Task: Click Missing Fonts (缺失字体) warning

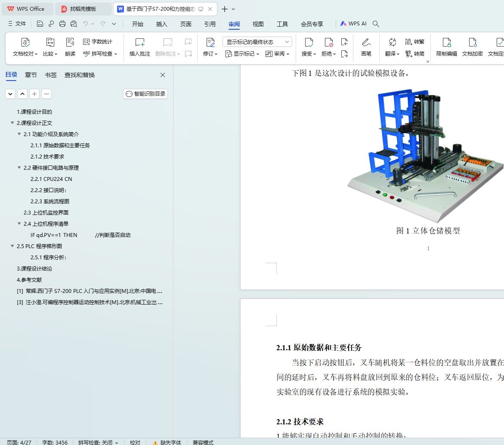Action: [x=167, y=442]
